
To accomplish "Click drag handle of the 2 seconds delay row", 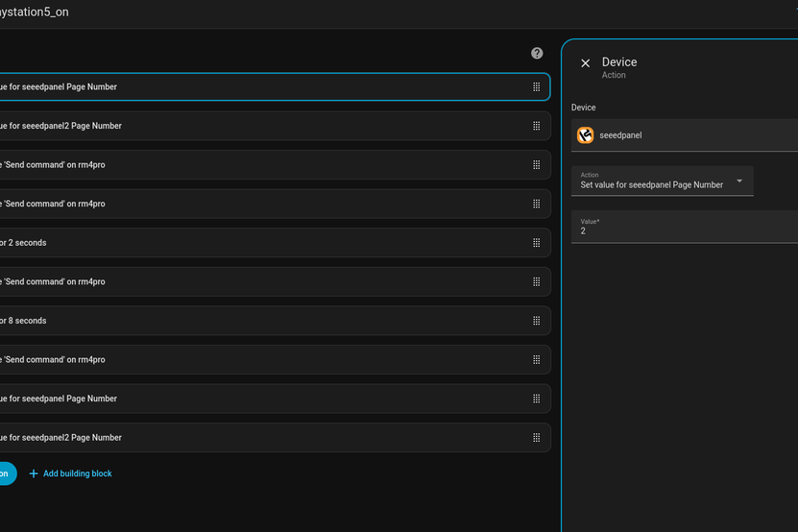I will coord(536,243).
